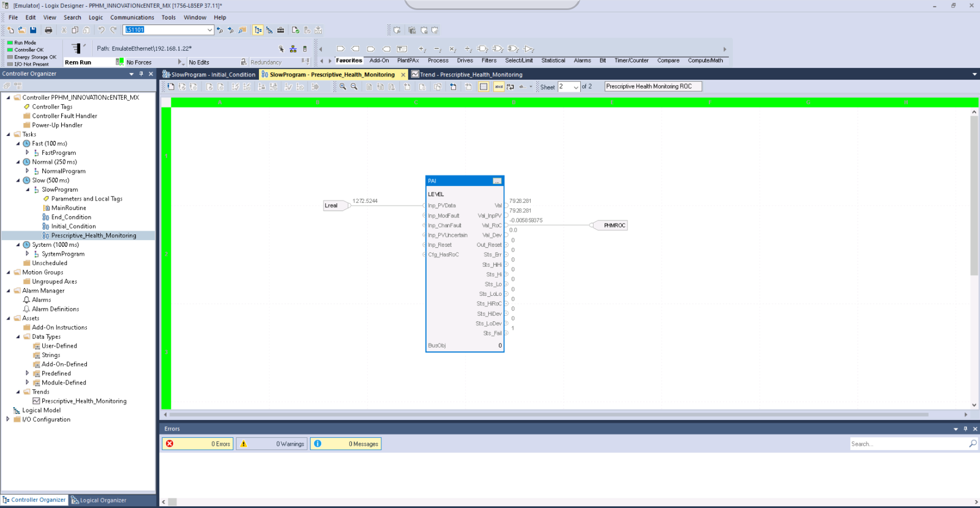Select End_Condition routine in the tree
The width and height of the screenshot is (980, 508).
click(71, 217)
